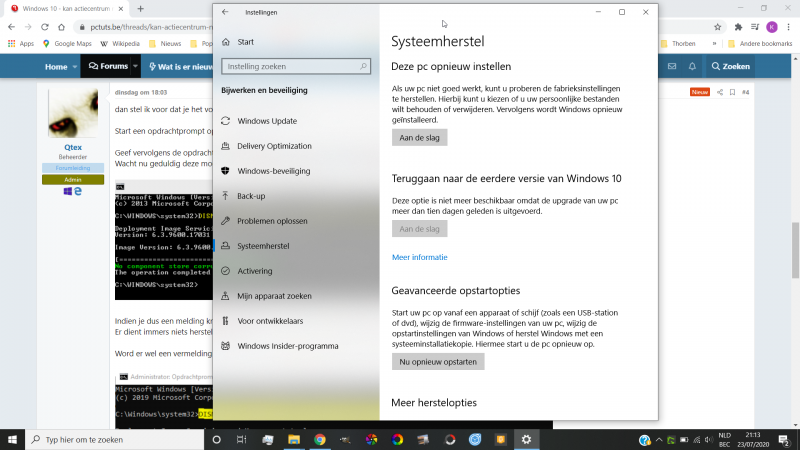Select Activering in the sidebar
800x450 pixels.
tap(254, 271)
